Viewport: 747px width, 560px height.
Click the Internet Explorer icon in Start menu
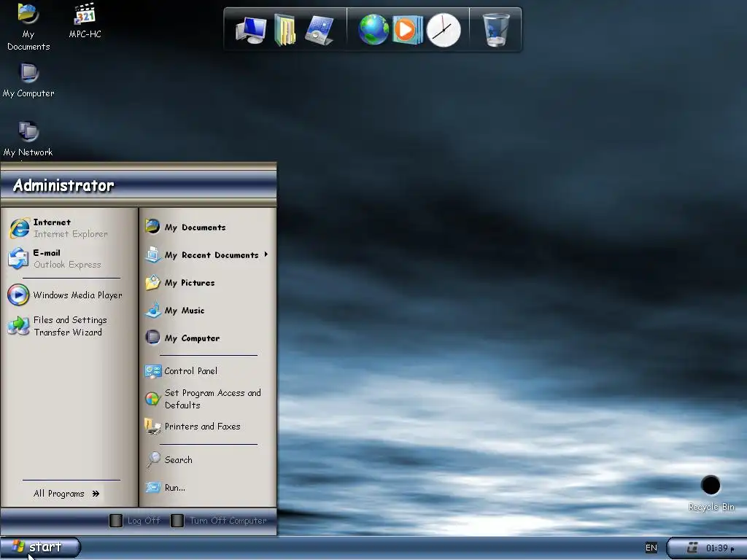point(20,228)
